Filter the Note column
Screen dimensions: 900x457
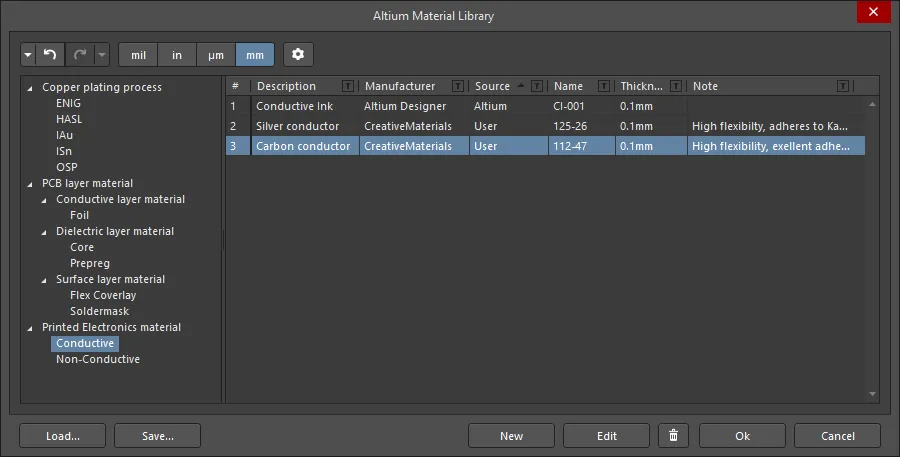pyautogui.click(x=843, y=86)
